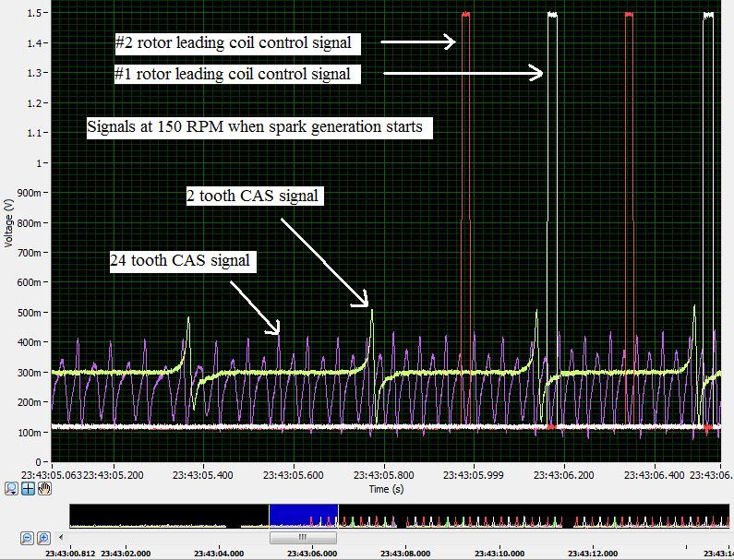Select the '#2 rotor leading coil' annotation

(x=234, y=42)
